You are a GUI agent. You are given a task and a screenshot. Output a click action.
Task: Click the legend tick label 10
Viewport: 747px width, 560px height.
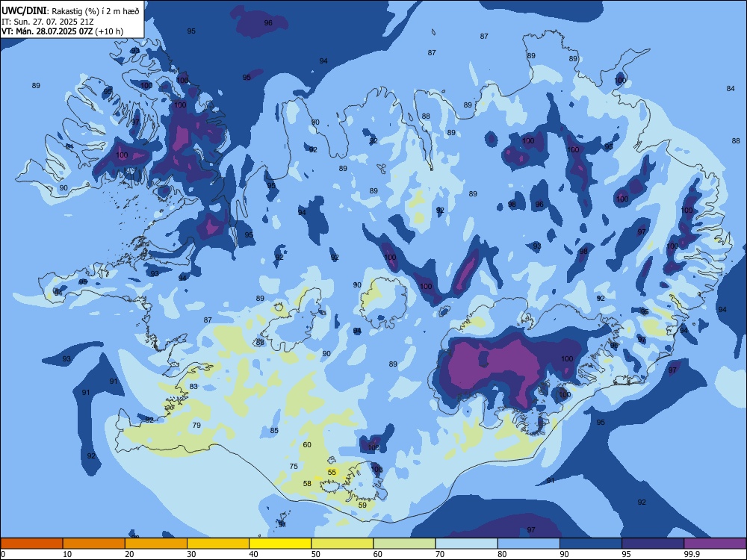pos(67,554)
